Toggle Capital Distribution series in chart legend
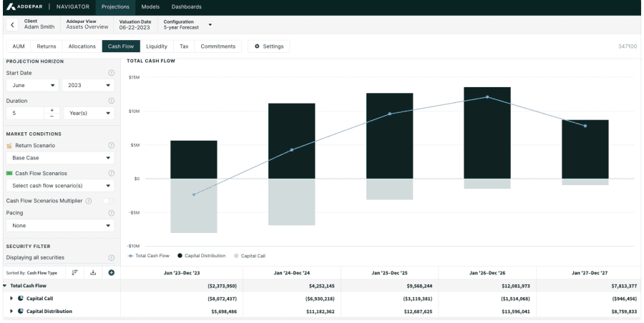Screen dimensions: 644x323 202,255
